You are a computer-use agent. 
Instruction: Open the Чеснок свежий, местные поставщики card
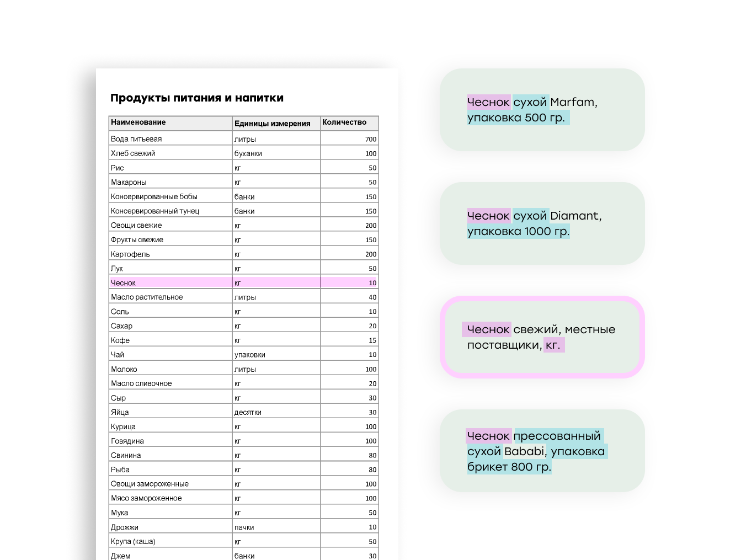point(542,337)
